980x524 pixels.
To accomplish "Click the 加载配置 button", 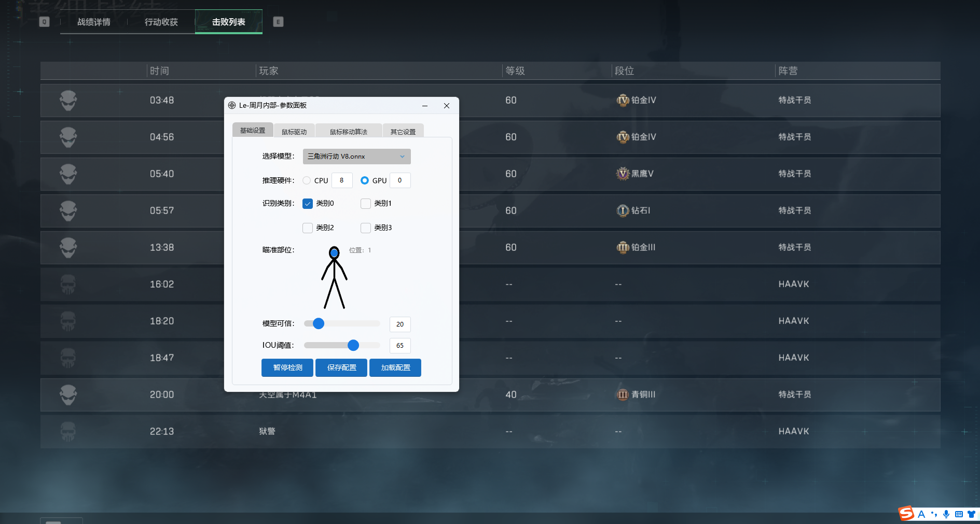I will click(395, 367).
